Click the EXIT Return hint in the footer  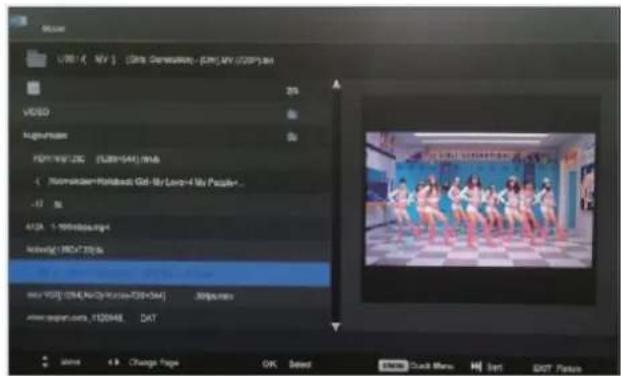(557, 368)
